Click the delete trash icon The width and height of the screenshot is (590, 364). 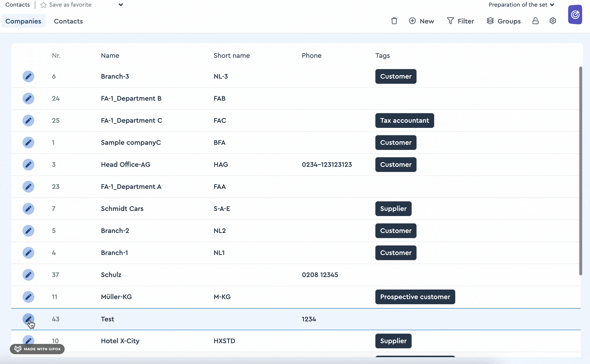394,21
